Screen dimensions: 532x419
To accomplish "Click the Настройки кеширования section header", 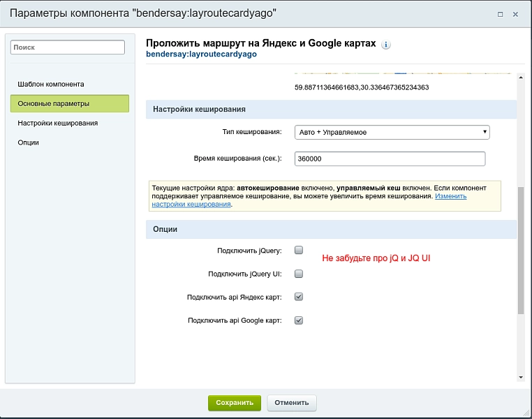I will (x=331, y=109).
